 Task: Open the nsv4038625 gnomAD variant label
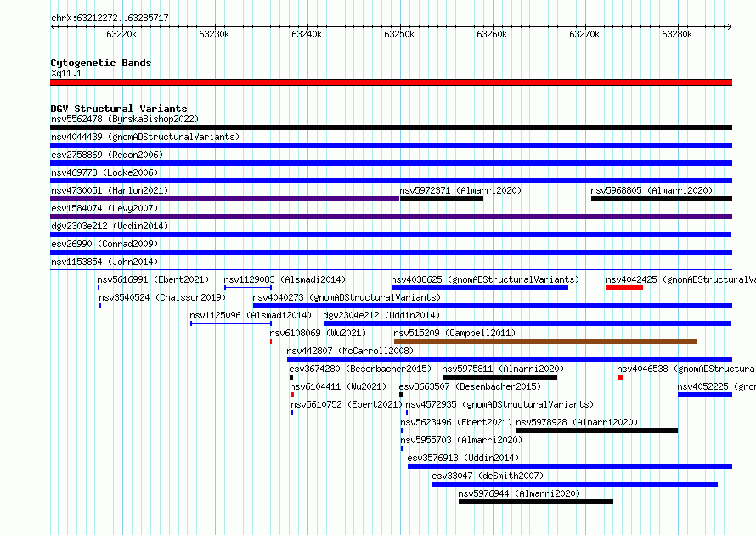(486, 279)
